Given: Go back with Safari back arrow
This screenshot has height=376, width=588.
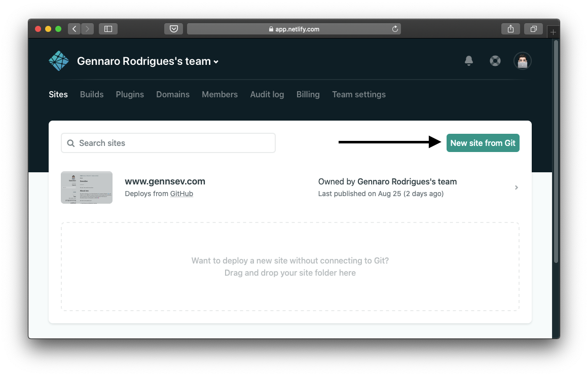Looking at the screenshot, I should coord(74,29).
